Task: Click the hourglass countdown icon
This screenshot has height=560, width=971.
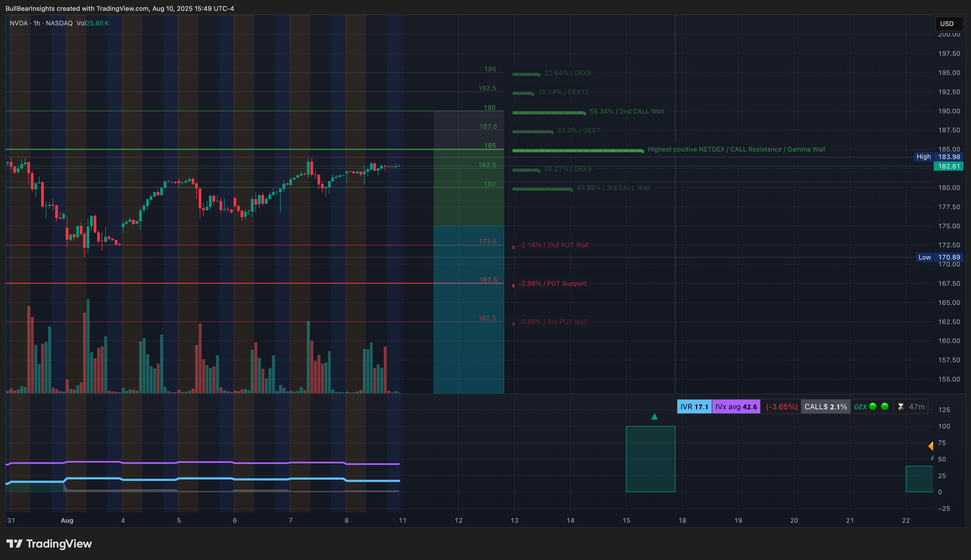Action: pyautogui.click(x=901, y=407)
